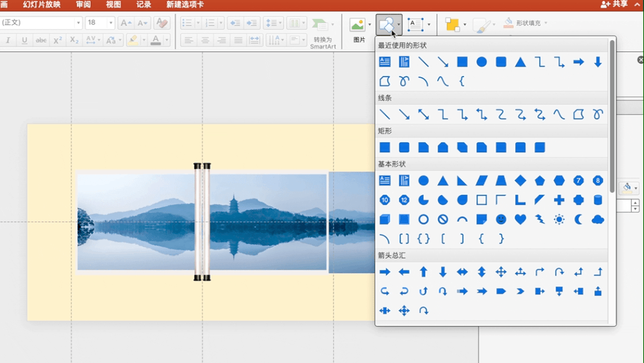
Task: Choose the cloud shape
Action: coord(597,220)
